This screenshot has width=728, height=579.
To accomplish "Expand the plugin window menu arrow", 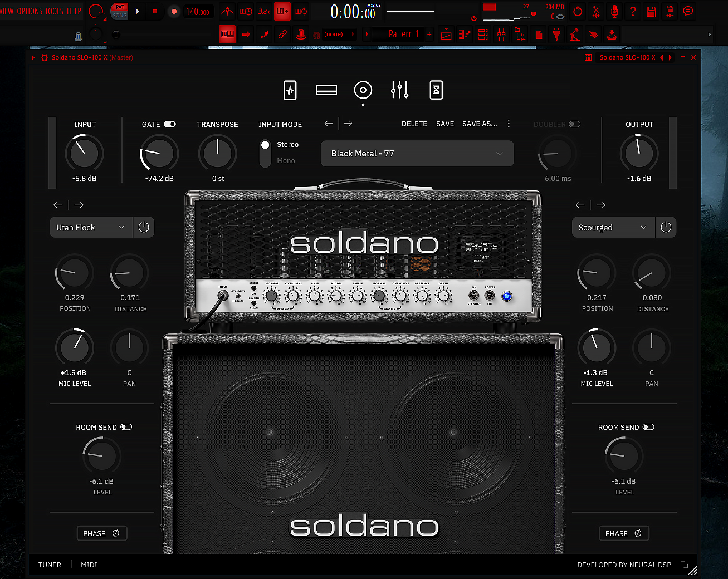I will [33, 57].
